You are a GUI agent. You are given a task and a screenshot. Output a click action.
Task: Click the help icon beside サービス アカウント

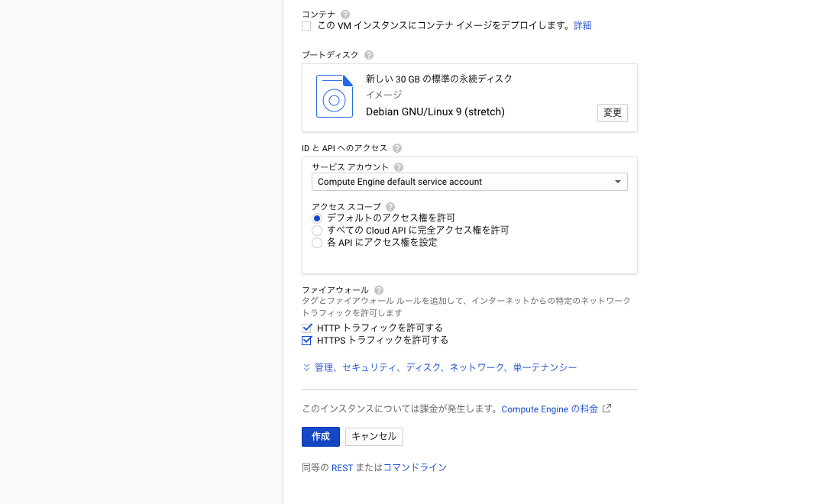398,166
